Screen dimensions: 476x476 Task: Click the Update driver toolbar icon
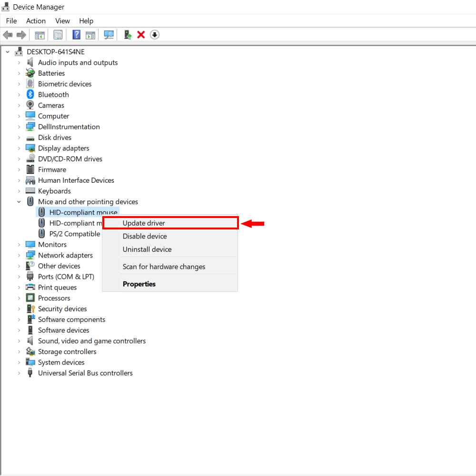tap(127, 34)
